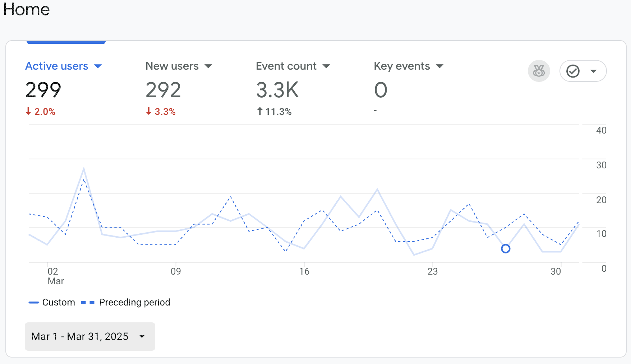This screenshot has height=364, width=631.
Task: Click the Custom legend solid line swatch
Action: 34,303
